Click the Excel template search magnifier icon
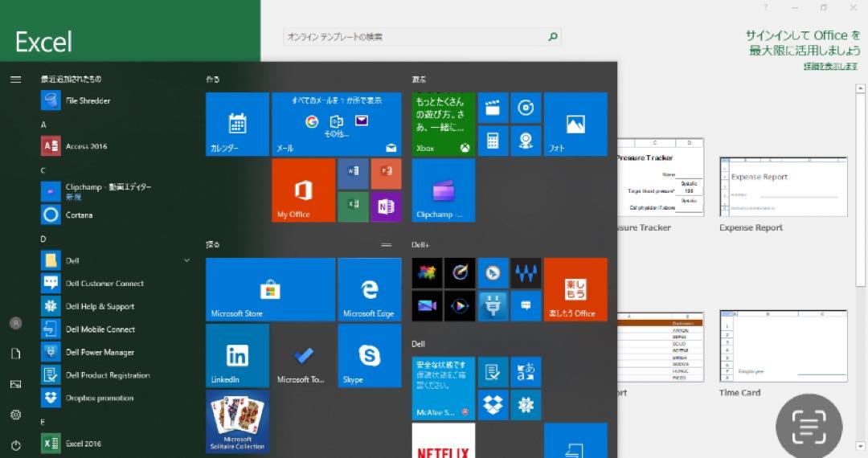868x458 pixels. point(552,36)
